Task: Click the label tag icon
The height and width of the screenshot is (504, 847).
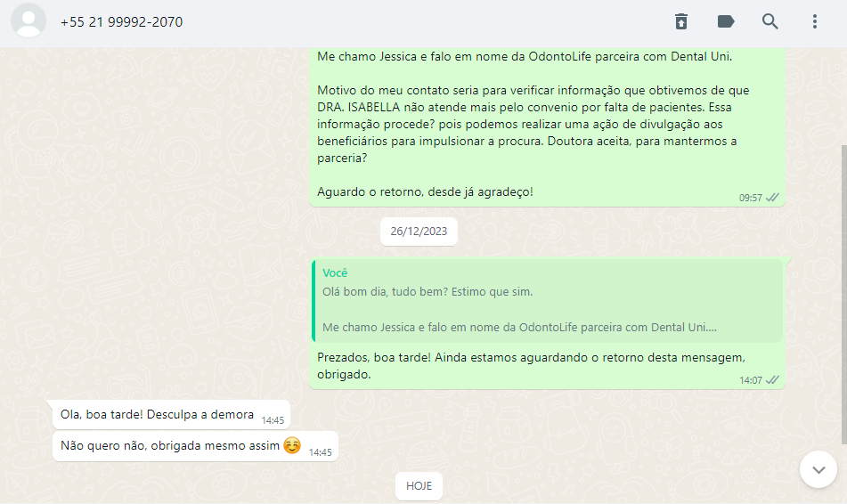Action: [x=726, y=21]
